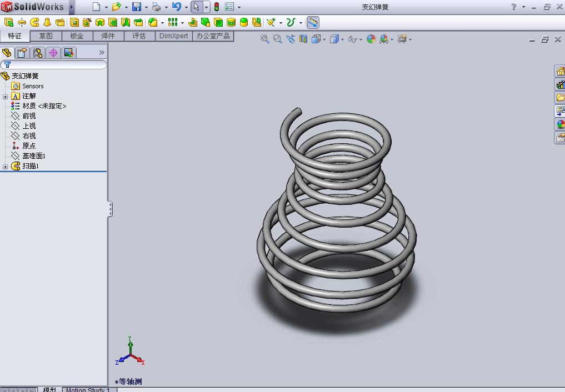This screenshot has width=565, height=392.
Task: Select the Lofted Boss/Base tool
Action: 47,22
